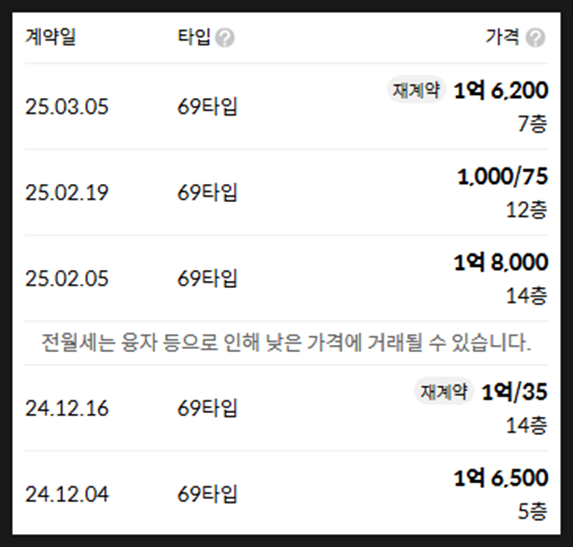Click the 1,000/75 monthly rent price

502,176
